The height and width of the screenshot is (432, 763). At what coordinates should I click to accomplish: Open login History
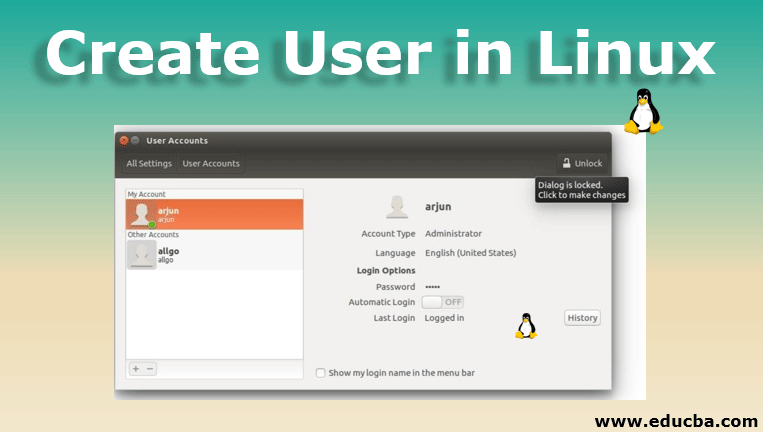click(x=582, y=318)
